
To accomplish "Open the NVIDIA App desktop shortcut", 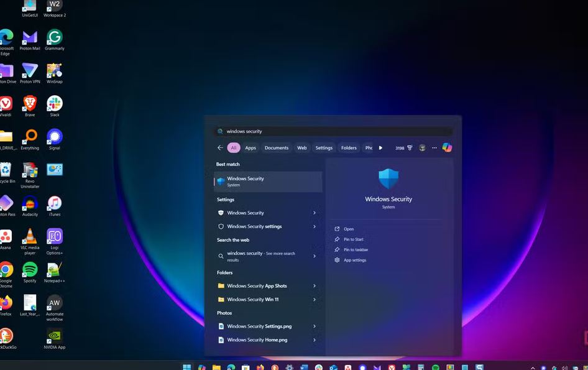I will tap(54, 339).
